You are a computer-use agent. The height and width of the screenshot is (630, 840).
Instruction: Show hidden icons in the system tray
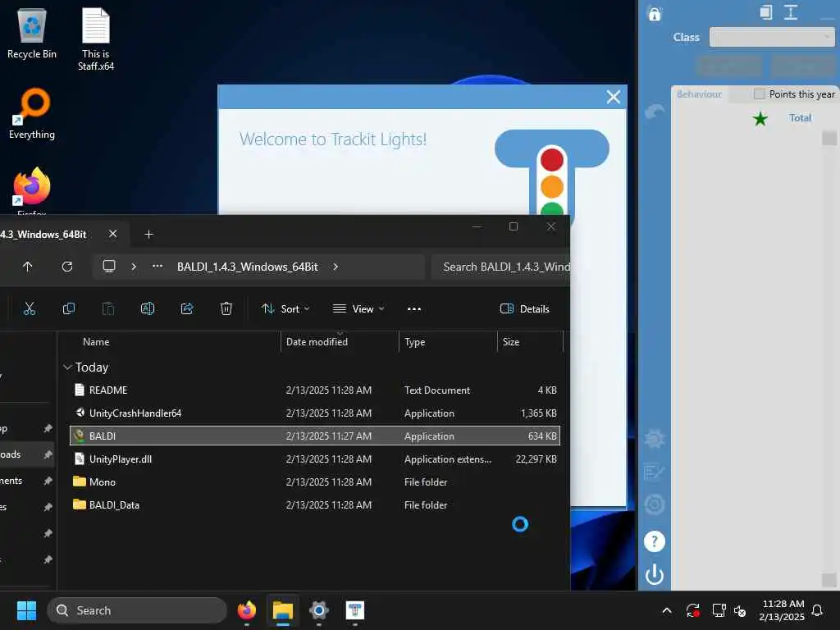point(667,610)
